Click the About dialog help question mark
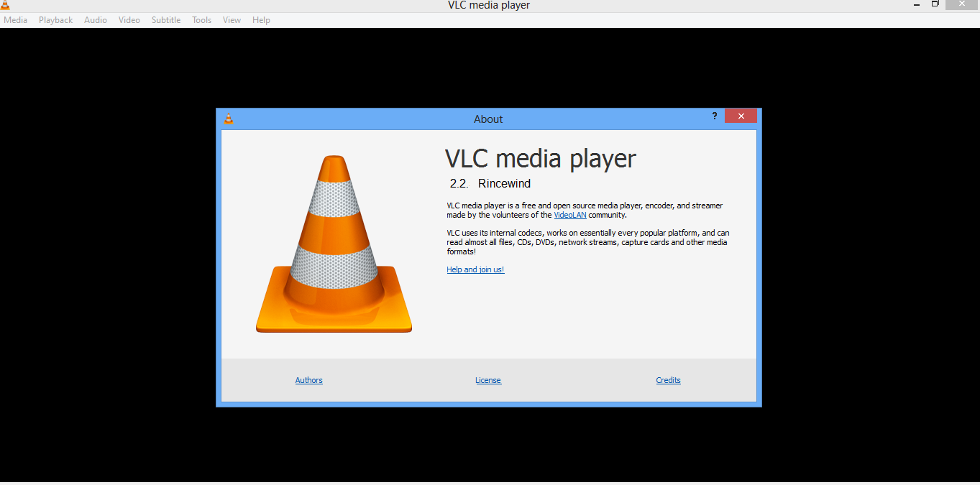The height and width of the screenshot is (485, 980). click(715, 116)
